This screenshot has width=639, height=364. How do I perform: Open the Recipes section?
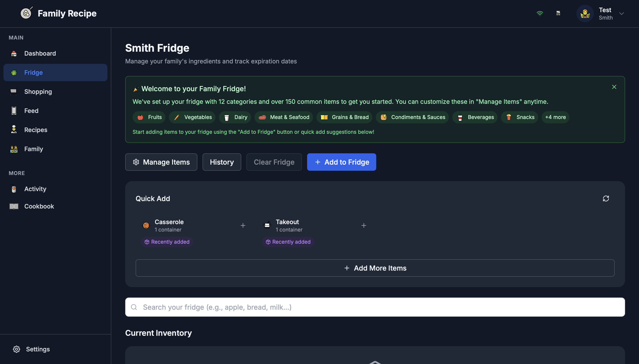click(x=36, y=130)
